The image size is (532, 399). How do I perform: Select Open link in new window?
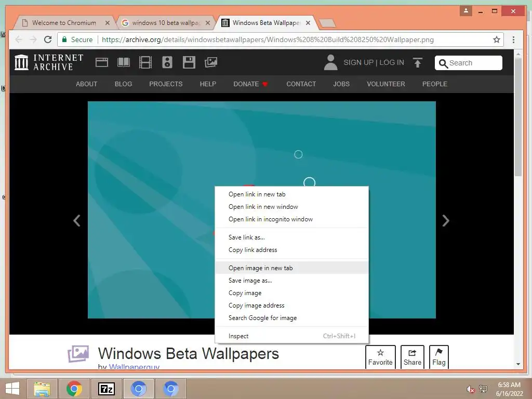[292, 207]
